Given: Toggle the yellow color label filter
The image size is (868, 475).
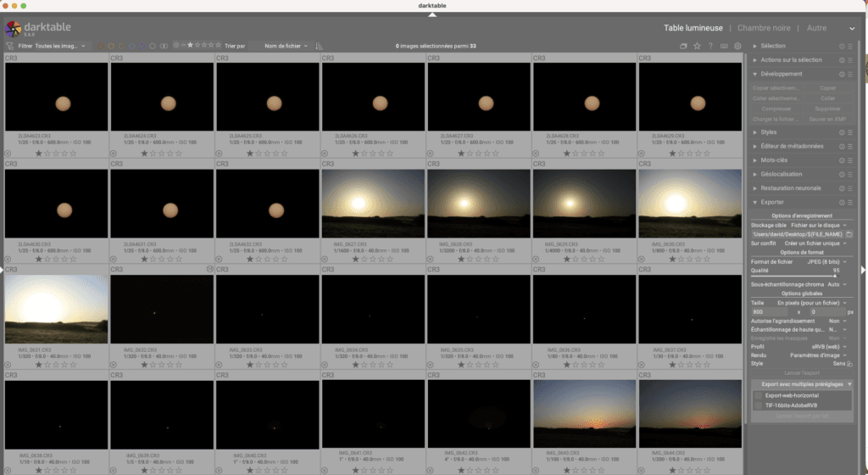Looking at the screenshot, I should coord(111,46).
